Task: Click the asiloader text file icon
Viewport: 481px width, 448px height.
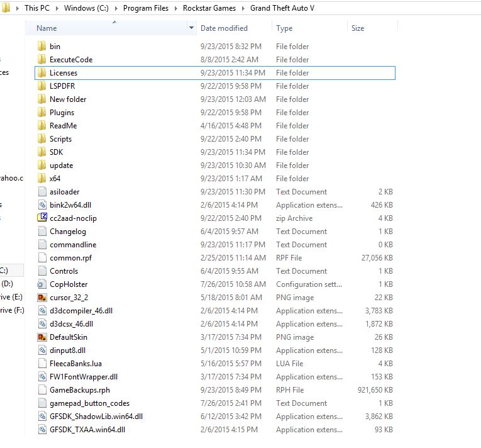Action: 42,192
